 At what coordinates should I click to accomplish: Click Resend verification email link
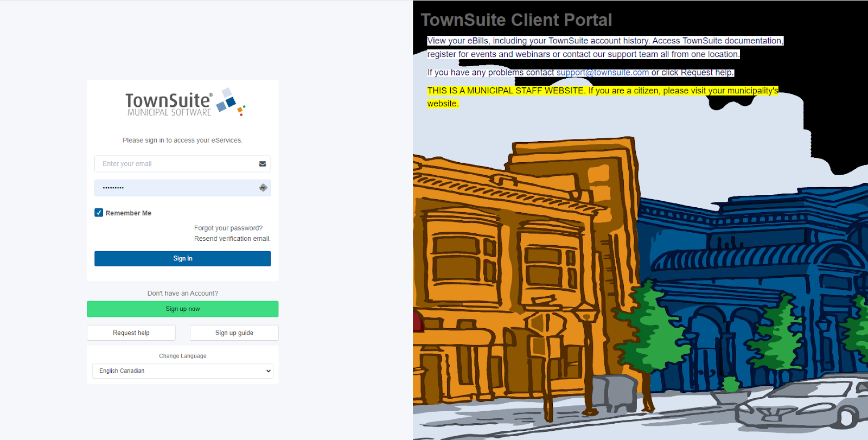pyautogui.click(x=232, y=239)
